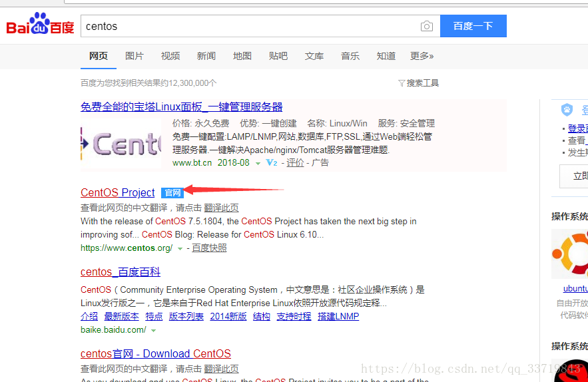The height and width of the screenshot is (382, 588).
Task: Open the CentOS ad thumbnail image
Action: point(121,144)
